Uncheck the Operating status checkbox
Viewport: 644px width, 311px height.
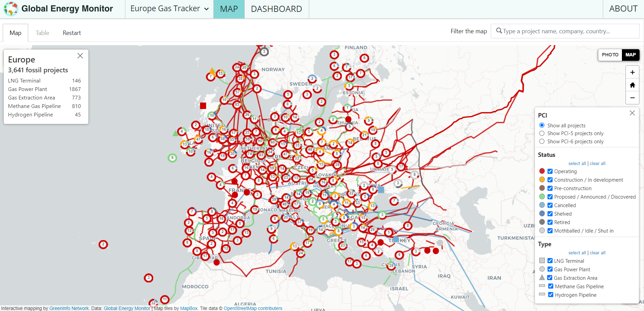[x=550, y=171]
